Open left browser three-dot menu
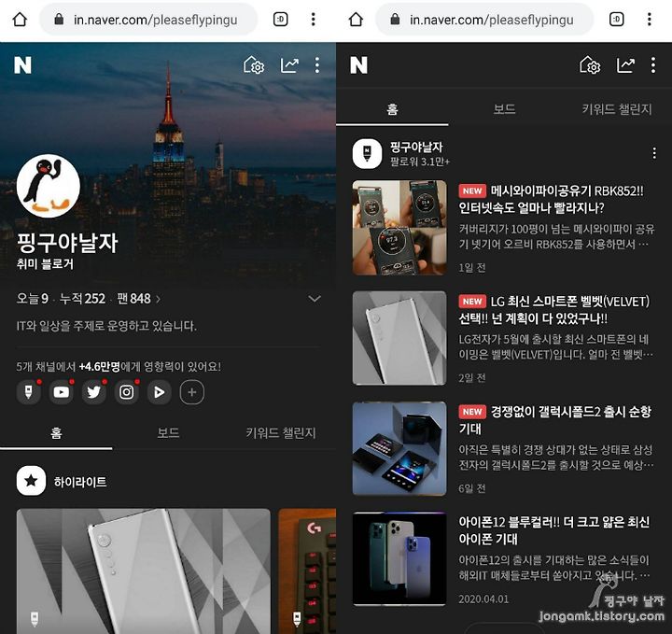672x634 pixels. tap(314, 20)
